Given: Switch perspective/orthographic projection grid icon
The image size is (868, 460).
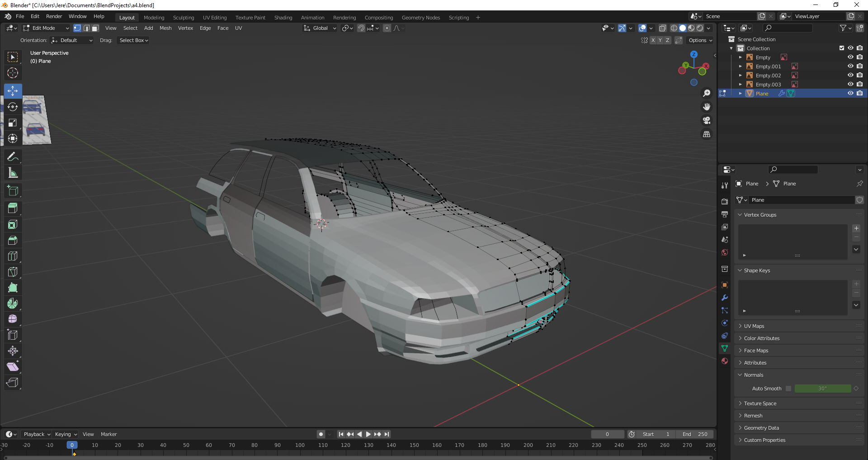Looking at the screenshot, I should pos(707,134).
